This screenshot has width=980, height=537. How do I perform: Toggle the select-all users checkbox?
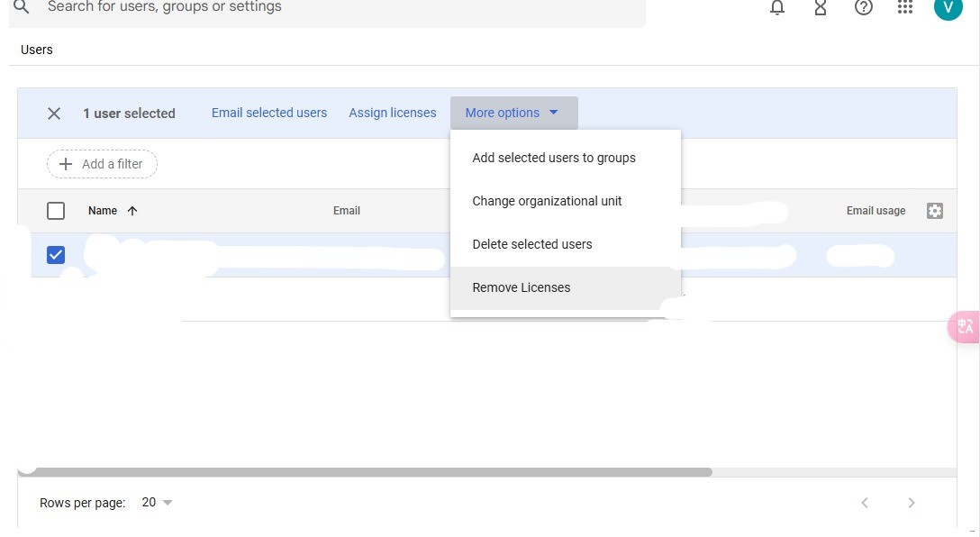coord(56,211)
